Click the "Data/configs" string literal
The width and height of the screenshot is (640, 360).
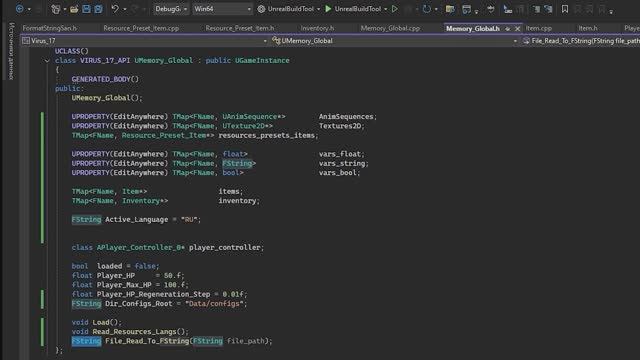(214, 304)
